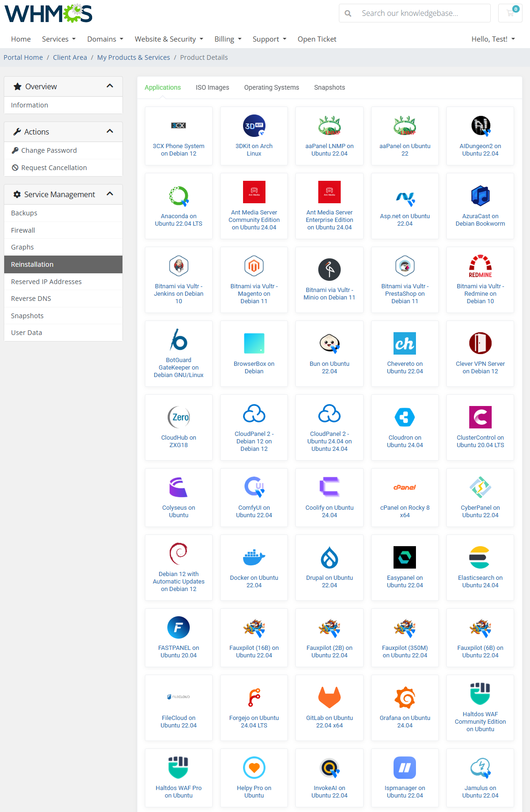Select the Drupal droplet icon
Viewport: 530px width, 812px height.
[329, 557]
